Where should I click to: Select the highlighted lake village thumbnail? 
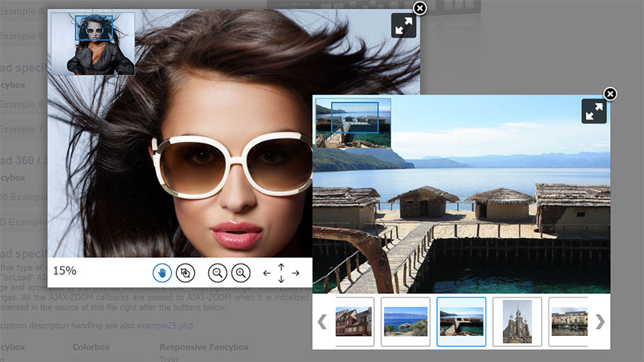click(461, 321)
